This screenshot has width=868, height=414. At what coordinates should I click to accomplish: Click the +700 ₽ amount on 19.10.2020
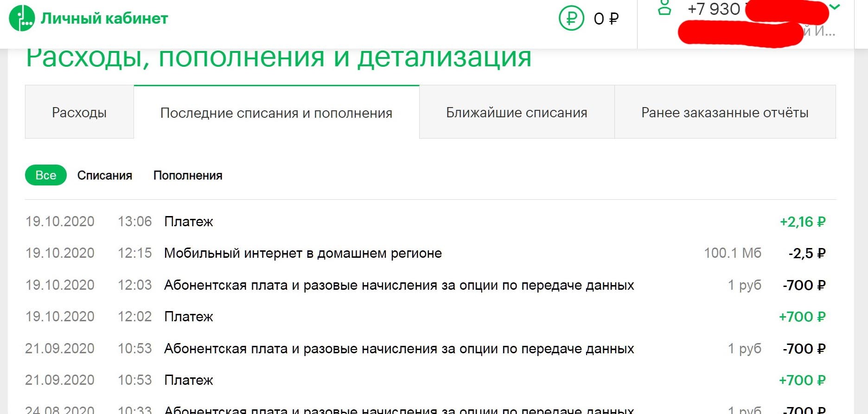point(802,317)
